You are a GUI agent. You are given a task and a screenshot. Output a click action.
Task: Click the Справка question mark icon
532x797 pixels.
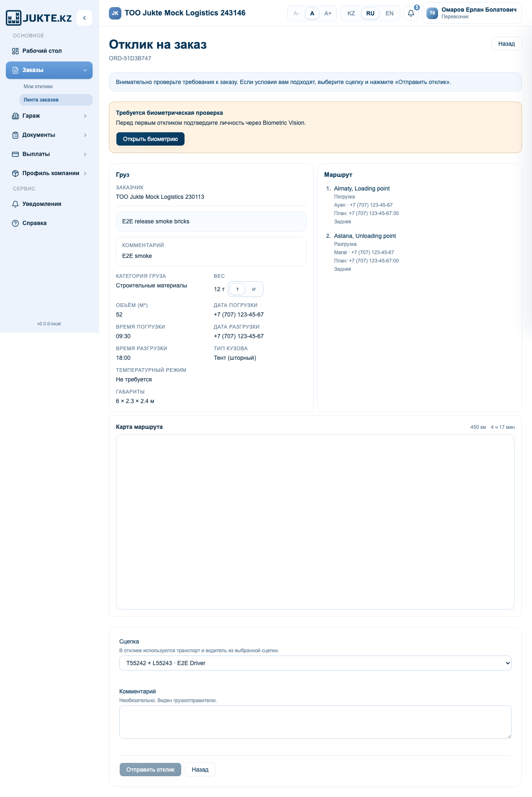point(15,223)
